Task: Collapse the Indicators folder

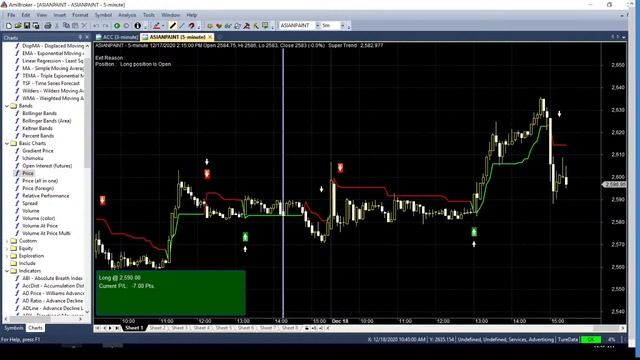Action: click(x=7, y=271)
